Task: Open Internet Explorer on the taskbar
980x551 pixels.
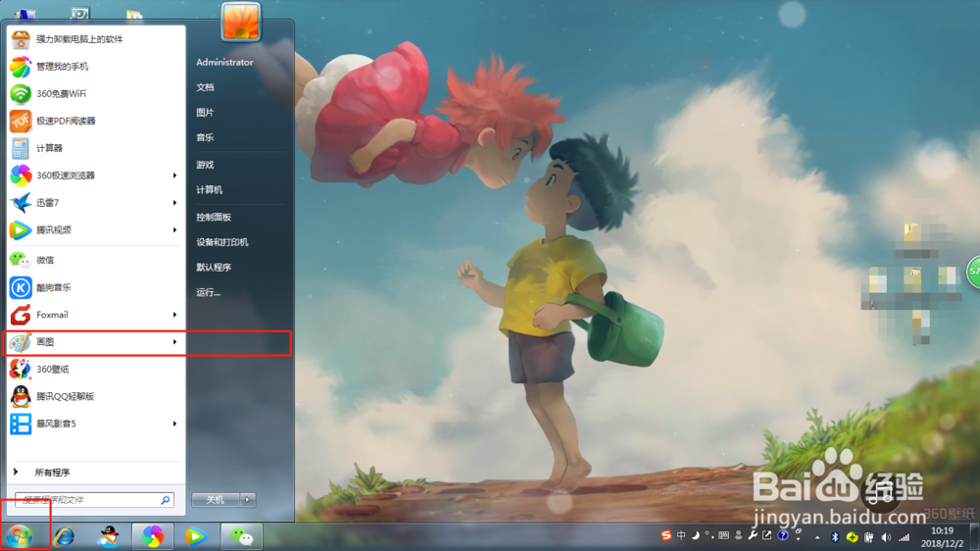Action: [x=64, y=536]
